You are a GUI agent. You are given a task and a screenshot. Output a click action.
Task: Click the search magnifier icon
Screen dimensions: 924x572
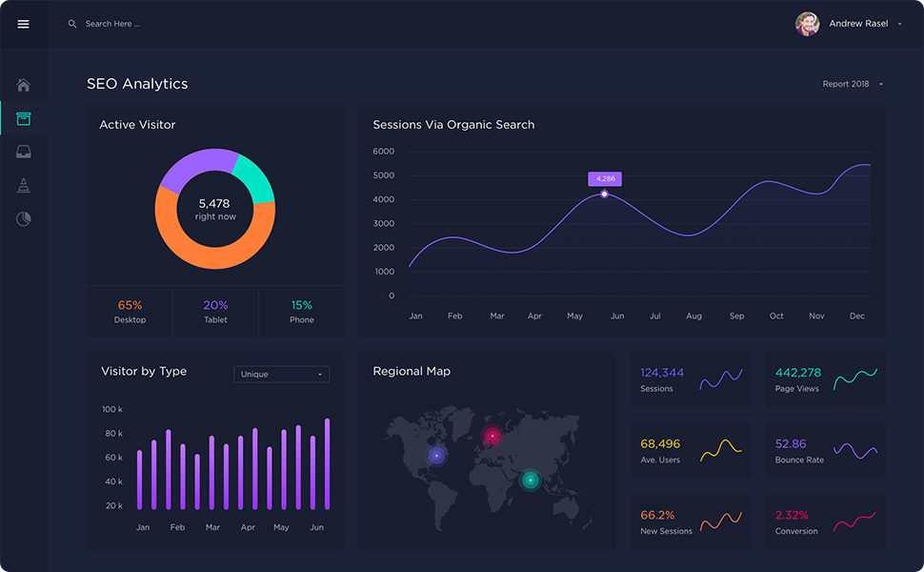(72, 24)
